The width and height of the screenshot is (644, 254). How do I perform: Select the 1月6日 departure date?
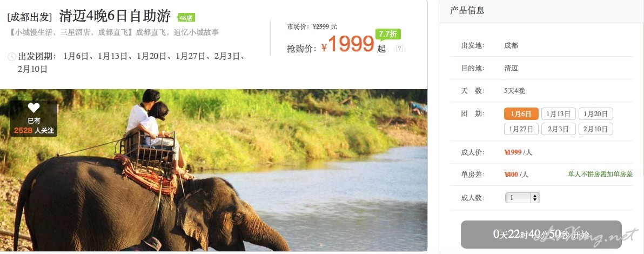point(521,114)
